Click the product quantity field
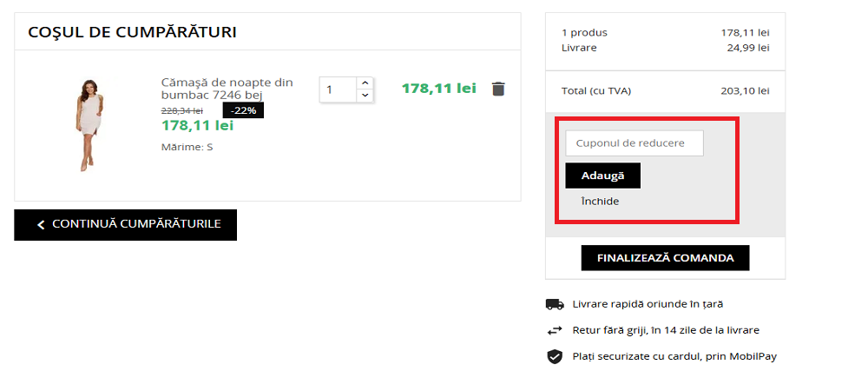Image resolution: width=868 pixels, height=391 pixels. [x=338, y=89]
